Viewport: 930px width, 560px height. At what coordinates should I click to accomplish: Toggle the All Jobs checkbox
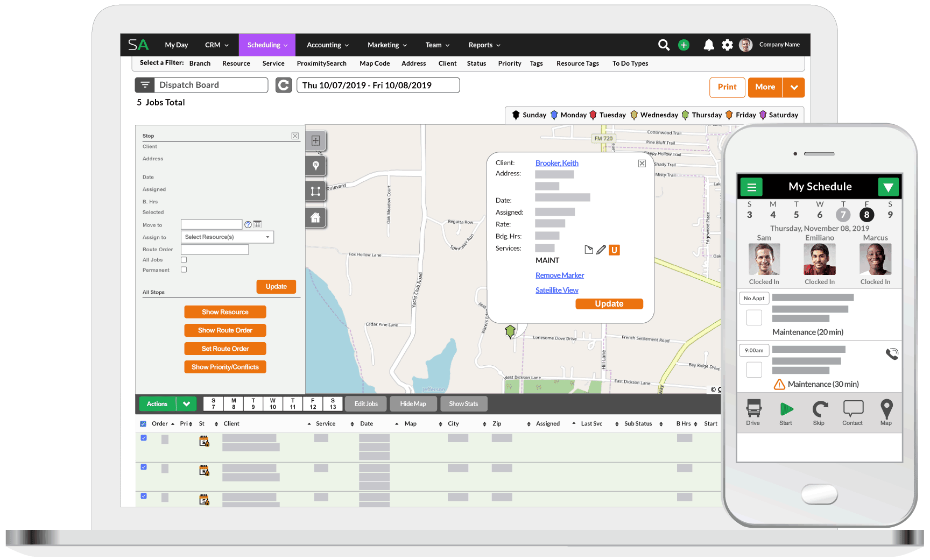pyautogui.click(x=184, y=260)
